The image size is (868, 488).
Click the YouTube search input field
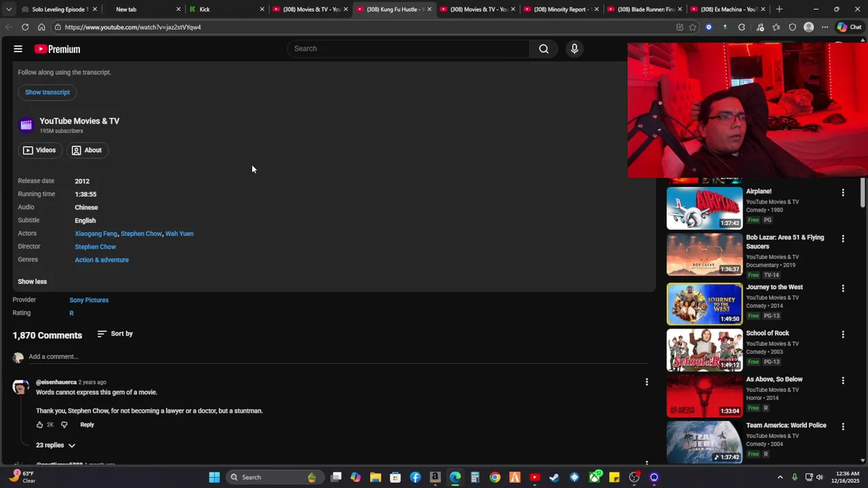[x=409, y=49]
